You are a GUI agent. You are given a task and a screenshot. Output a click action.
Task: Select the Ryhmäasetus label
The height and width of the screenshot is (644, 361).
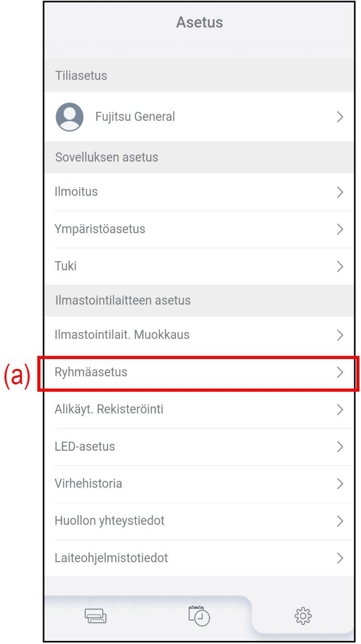click(91, 372)
